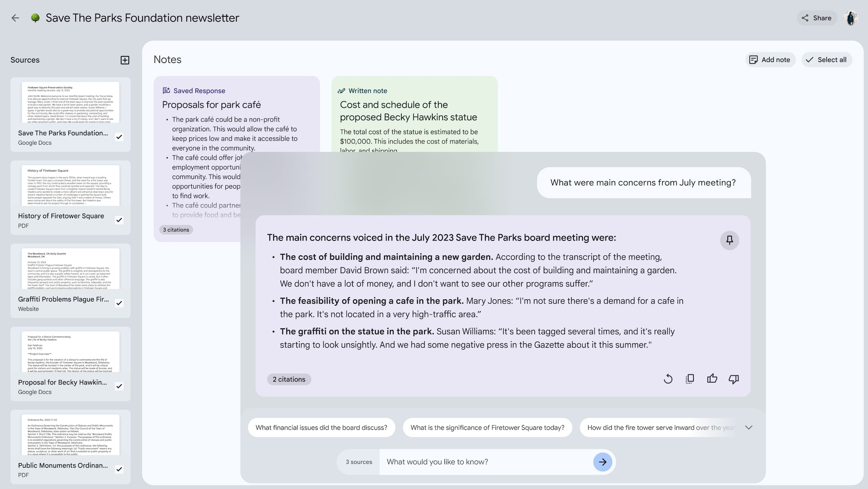Copy the response to clipboard
The width and height of the screenshot is (868, 489).
pyautogui.click(x=690, y=379)
